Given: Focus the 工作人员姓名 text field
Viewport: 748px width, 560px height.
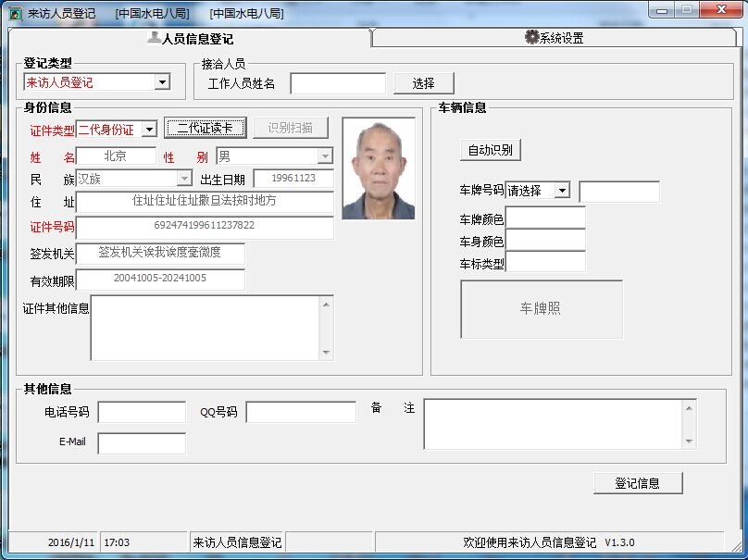Looking at the screenshot, I should 338,83.
